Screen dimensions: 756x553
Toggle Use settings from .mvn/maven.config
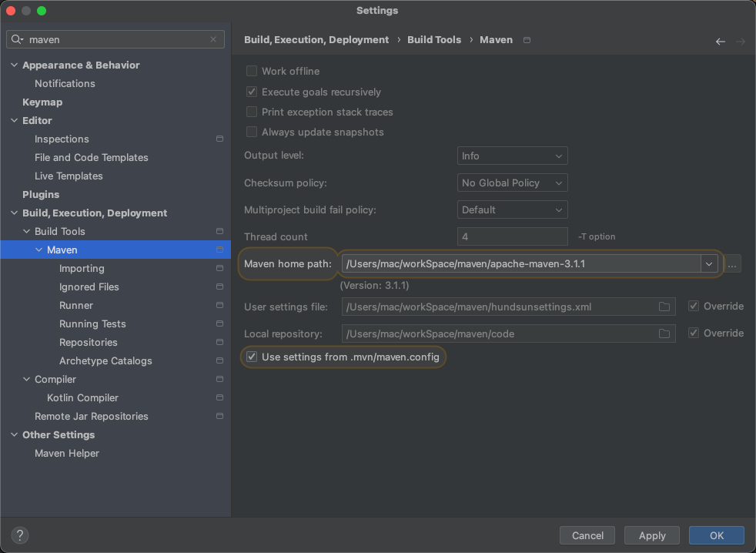[x=252, y=357]
